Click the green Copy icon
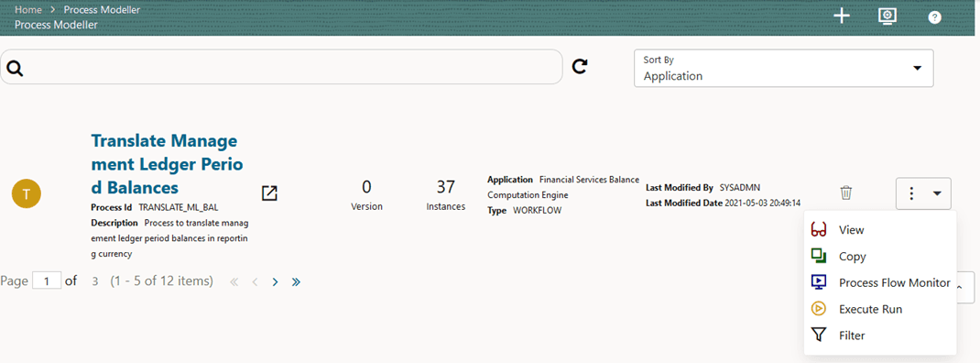980x363 pixels. [818, 256]
